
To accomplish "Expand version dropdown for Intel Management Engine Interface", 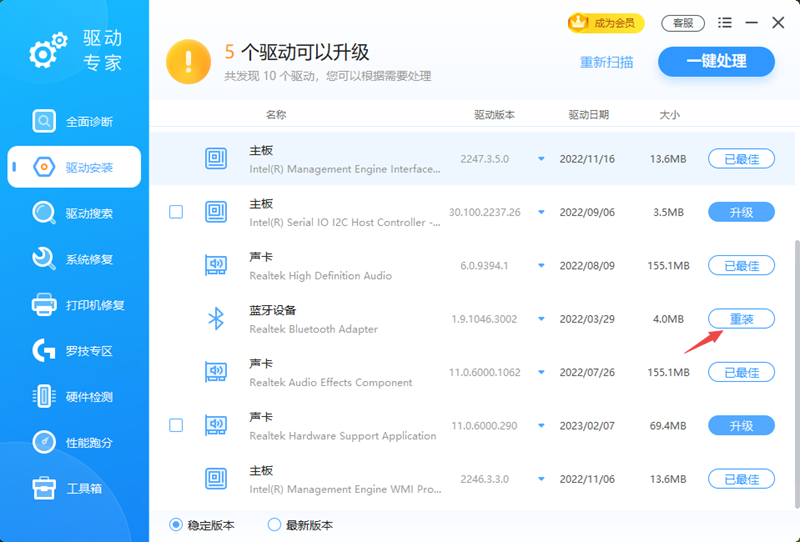I will [x=541, y=159].
